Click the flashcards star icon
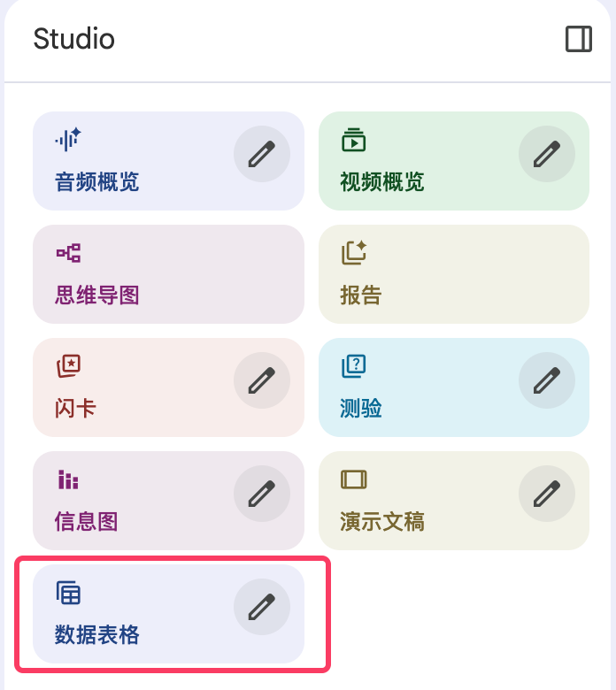Screen dimensions: 616x690 [68, 365]
